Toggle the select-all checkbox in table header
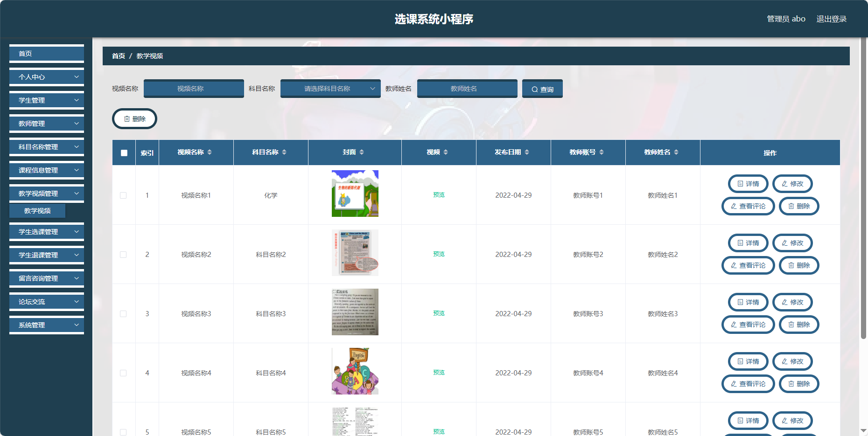 point(124,153)
